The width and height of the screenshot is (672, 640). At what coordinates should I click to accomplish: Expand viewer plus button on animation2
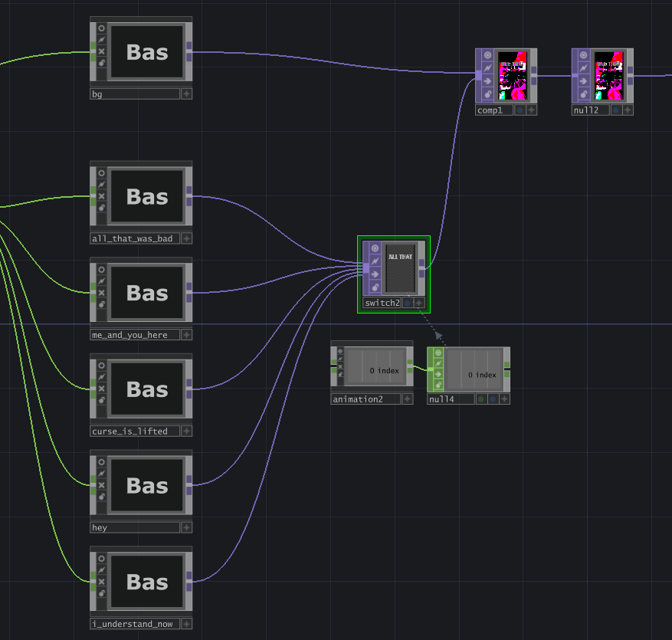point(408,399)
